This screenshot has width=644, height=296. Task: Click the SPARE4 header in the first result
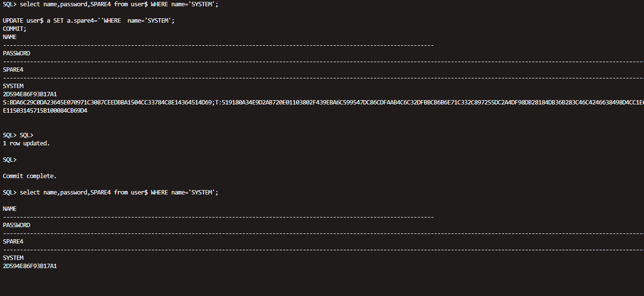(x=13, y=70)
